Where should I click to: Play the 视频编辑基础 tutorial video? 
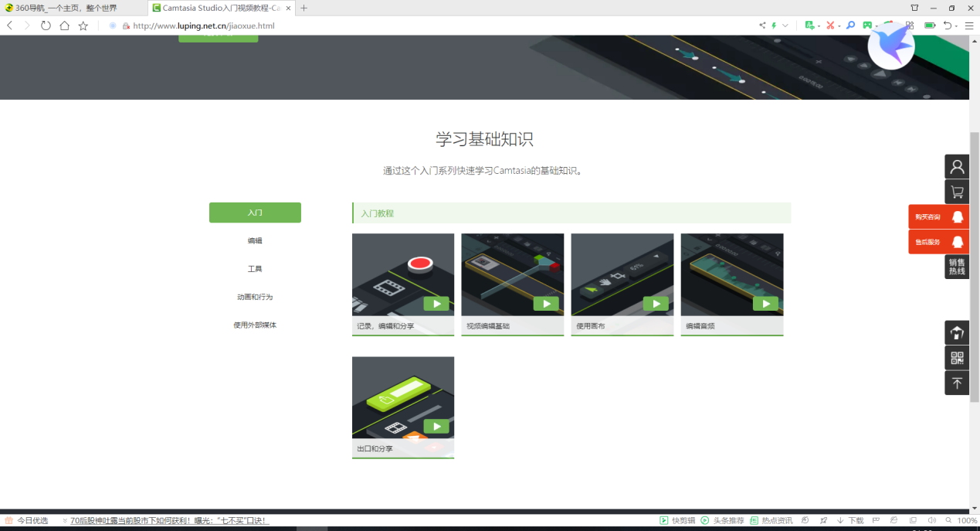547,304
